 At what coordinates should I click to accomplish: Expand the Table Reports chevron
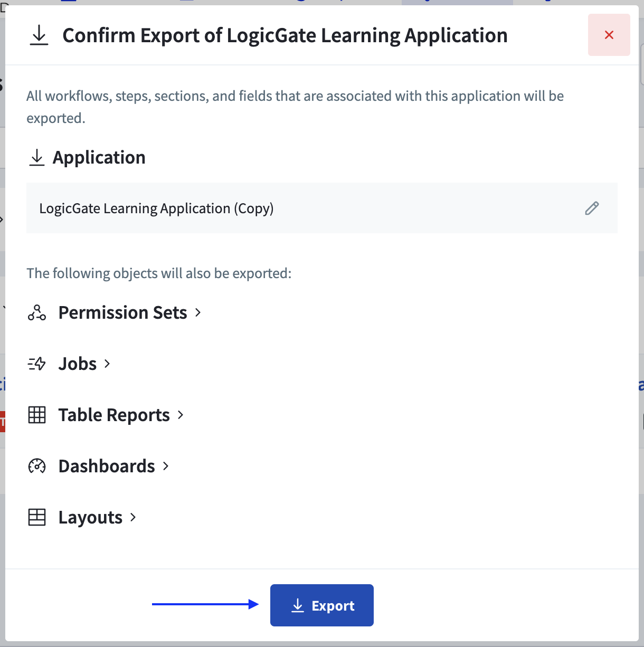pos(181,415)
